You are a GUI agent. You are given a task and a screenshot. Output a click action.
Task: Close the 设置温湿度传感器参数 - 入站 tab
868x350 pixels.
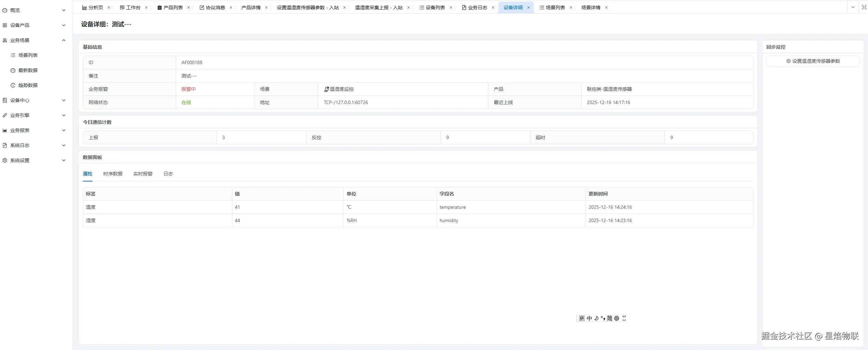tap(344, 8)
